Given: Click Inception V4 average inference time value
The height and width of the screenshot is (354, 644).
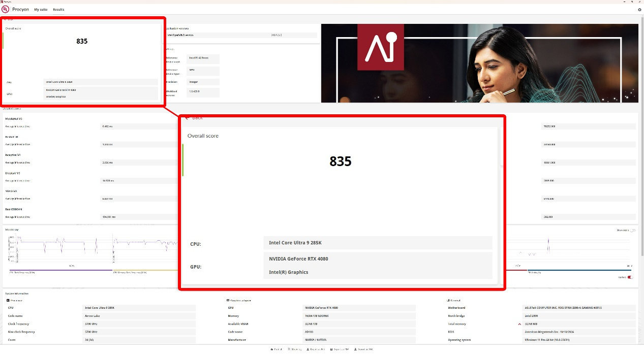Looking at the screenshot, I should 140,163.
